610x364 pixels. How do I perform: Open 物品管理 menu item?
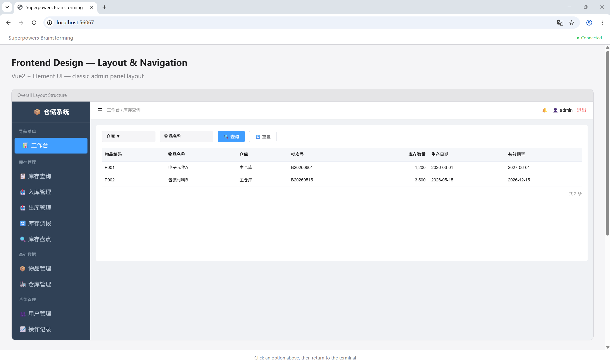pos(51,268)
